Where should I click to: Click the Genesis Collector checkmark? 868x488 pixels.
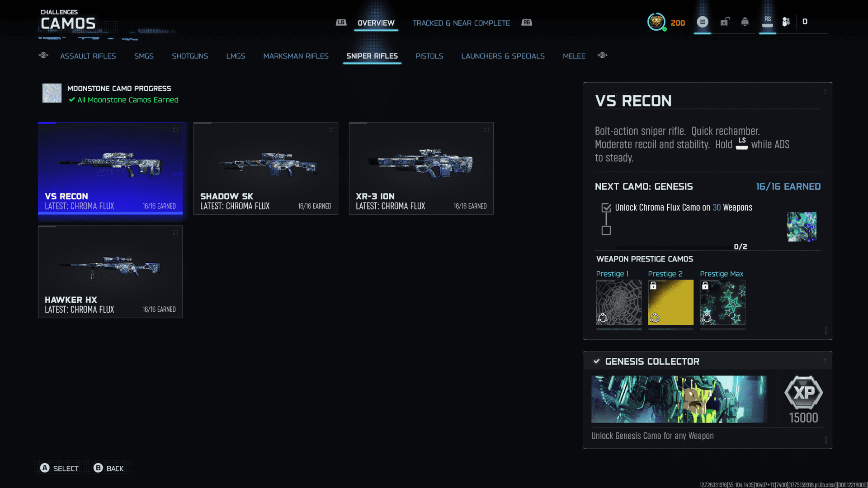point(597,361)
